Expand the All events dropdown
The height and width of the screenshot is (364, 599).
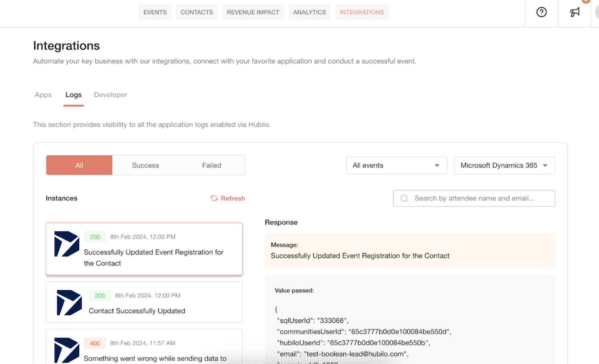pos(396,165)
